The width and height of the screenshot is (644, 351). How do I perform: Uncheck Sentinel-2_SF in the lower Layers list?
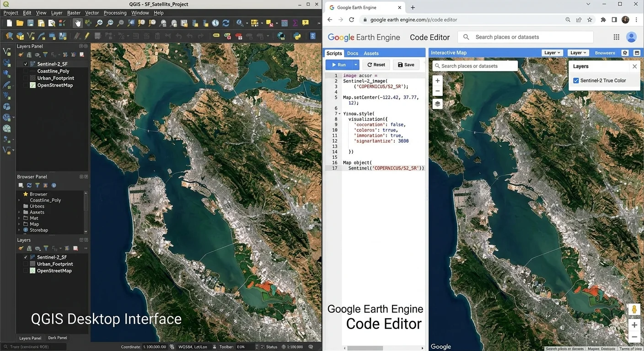26,257
